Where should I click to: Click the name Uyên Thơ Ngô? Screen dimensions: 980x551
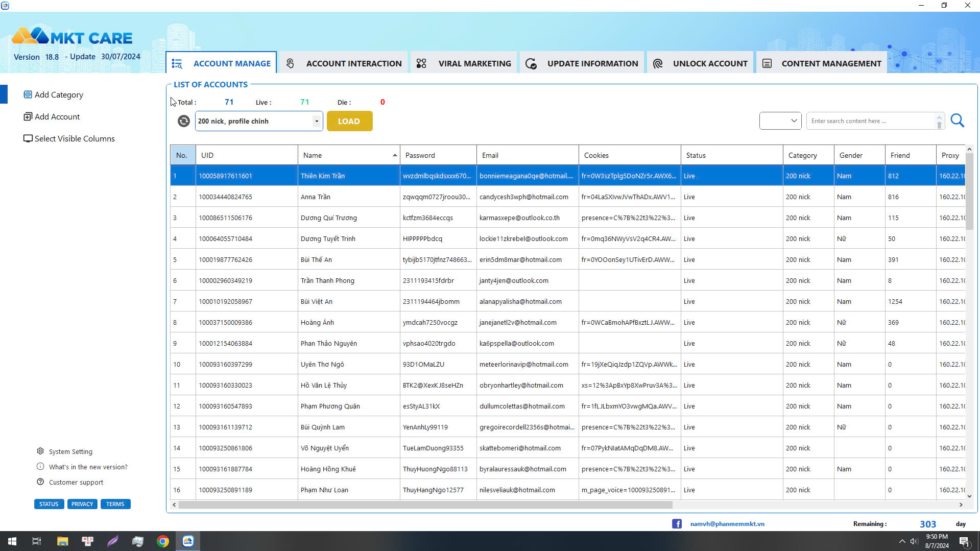[322, 364]
